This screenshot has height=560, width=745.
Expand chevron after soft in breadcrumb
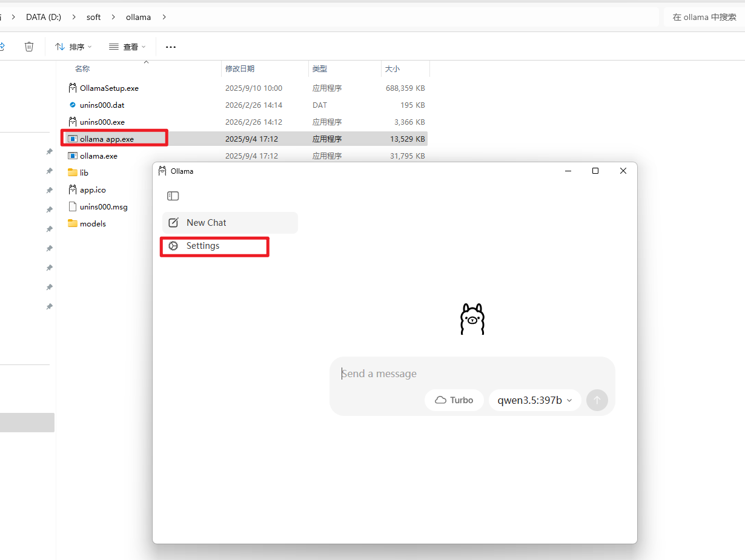click(x=114, y=17)
